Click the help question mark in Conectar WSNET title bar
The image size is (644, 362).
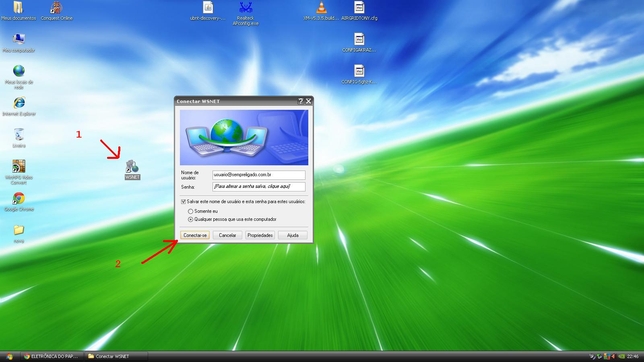(x=301, y=101)
